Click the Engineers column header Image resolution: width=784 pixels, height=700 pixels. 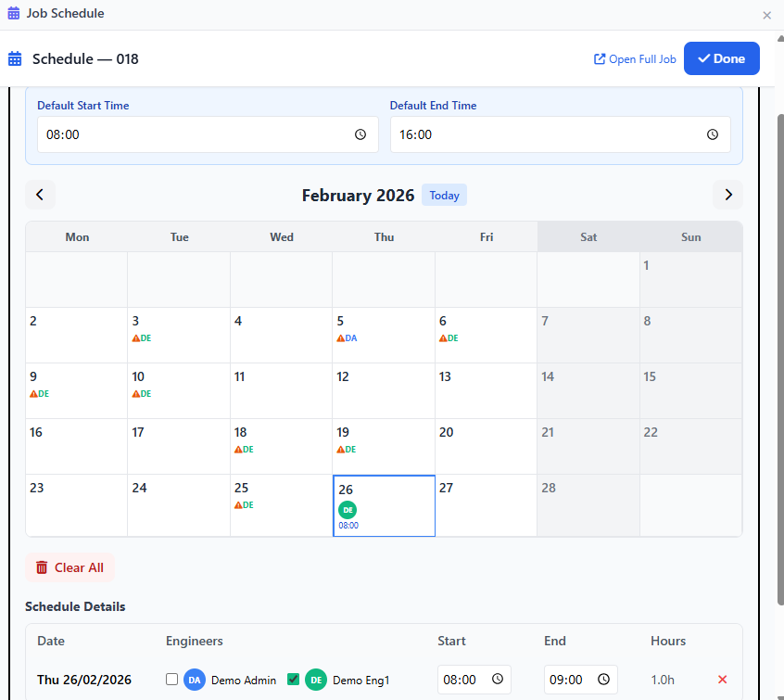pos(194,641)
